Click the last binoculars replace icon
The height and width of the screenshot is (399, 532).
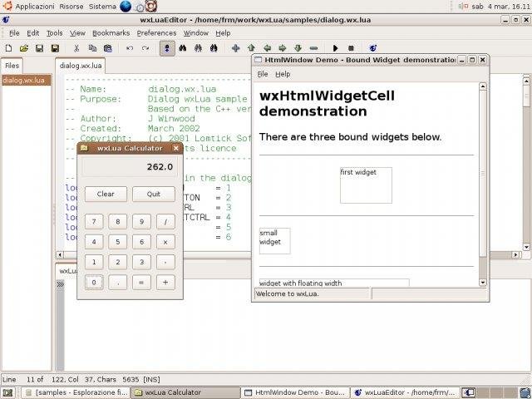pyautogui.click(x=214, y=48)
